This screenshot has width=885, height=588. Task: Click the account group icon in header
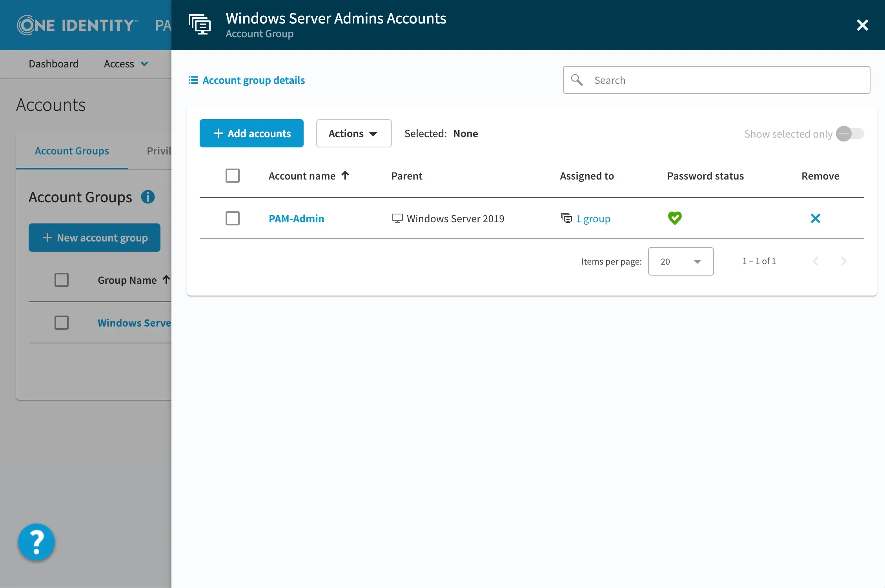click(200, 25)
